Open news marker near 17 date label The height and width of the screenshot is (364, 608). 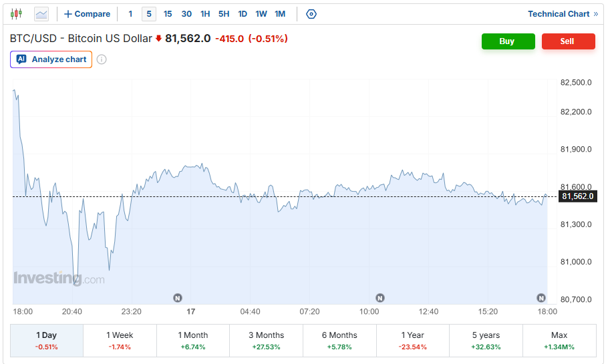(178, 298)
